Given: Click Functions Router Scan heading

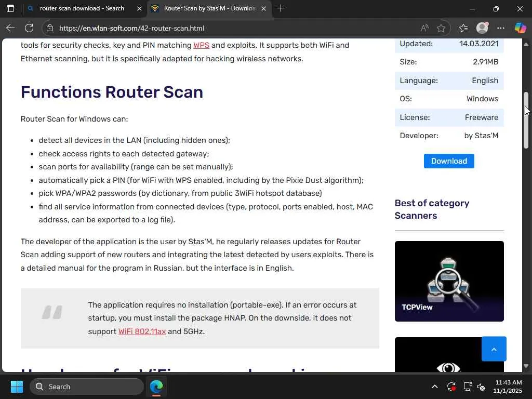Looking at the screenshot, I should click(x=112, y=92).
